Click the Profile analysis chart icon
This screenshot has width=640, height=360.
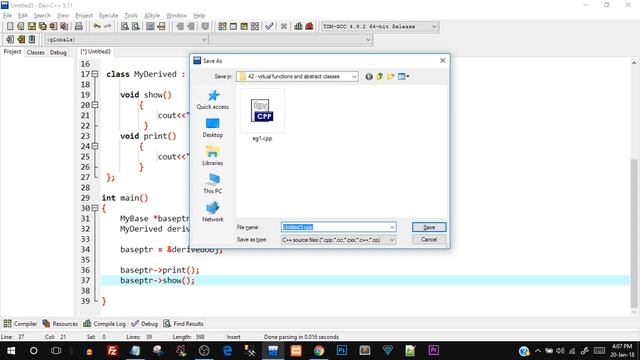point(298,27)
